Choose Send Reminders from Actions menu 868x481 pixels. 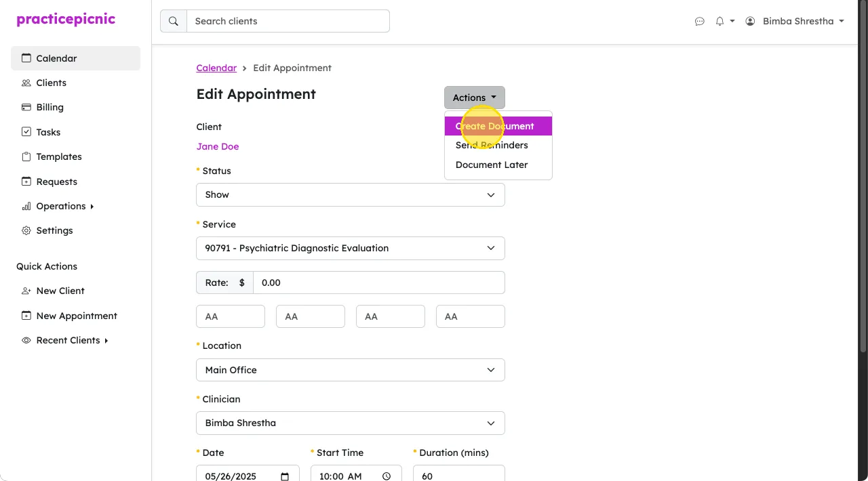[x=498, y=145]
